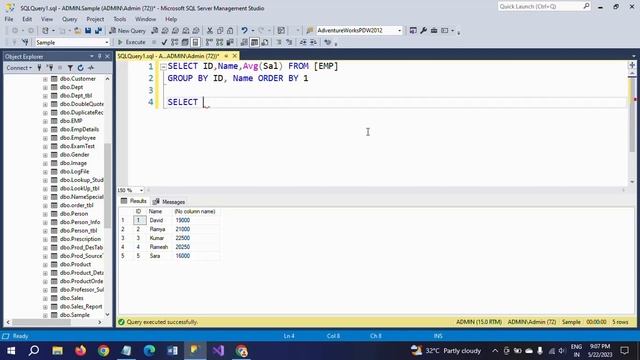Image resolution: width=640 pixels, height=360 pixels.
Task: Run the query with Execute
Action: (131, 42)
